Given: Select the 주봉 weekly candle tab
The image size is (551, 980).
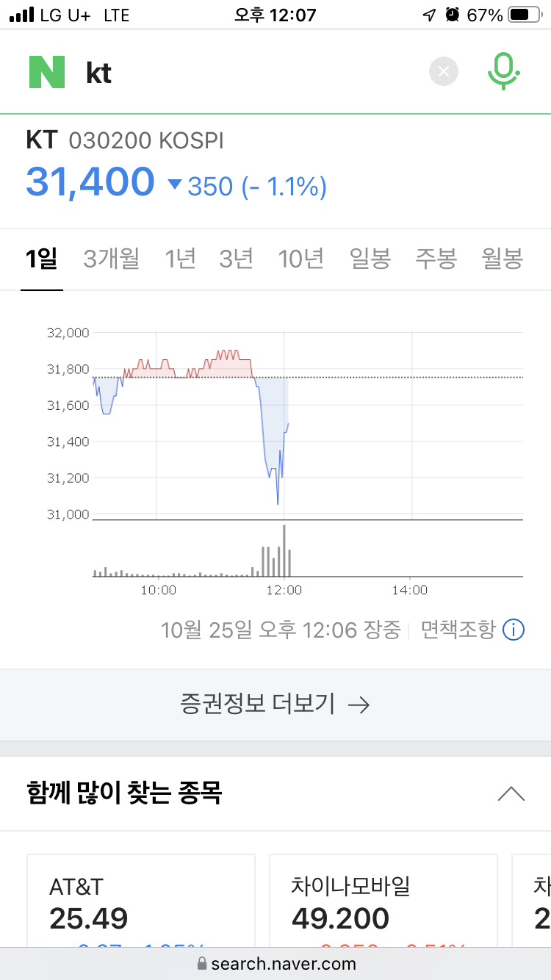Looking at the screenshot, I should pyautogui.click(x=436, y=259).
